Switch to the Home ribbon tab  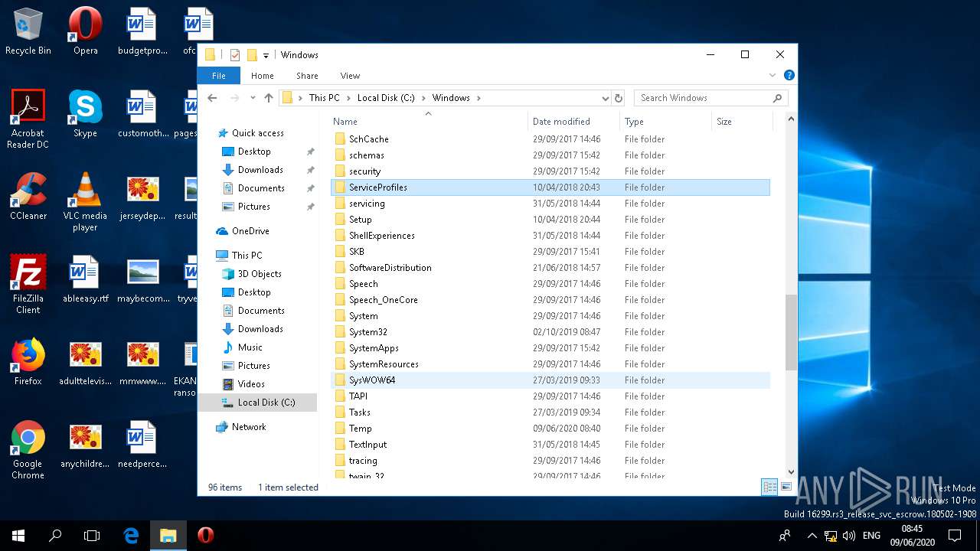coord(263,76)
